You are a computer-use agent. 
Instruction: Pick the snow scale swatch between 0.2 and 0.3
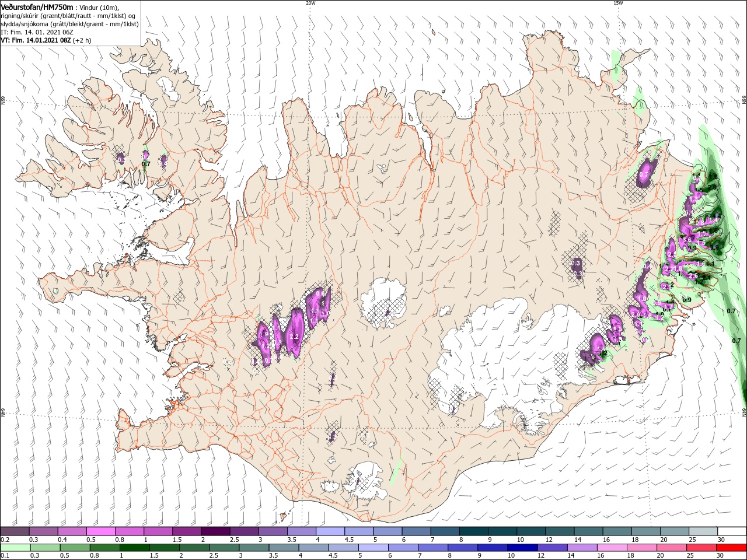point(15,531)
